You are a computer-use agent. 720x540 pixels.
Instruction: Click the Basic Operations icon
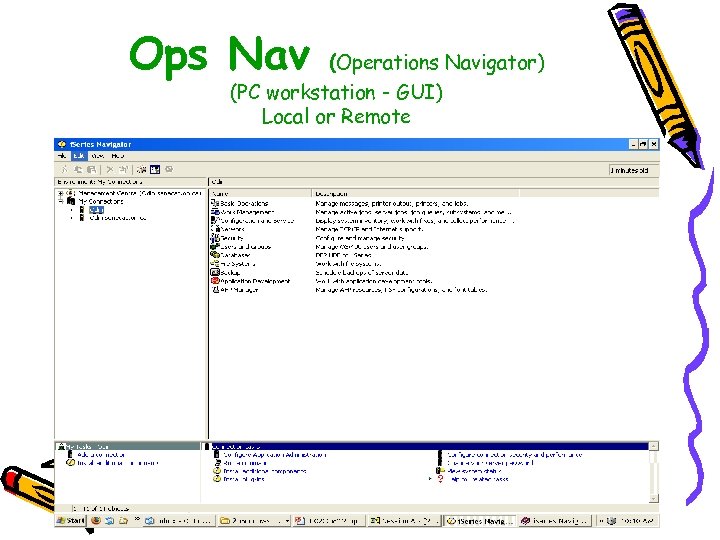(x=215, y=203)
